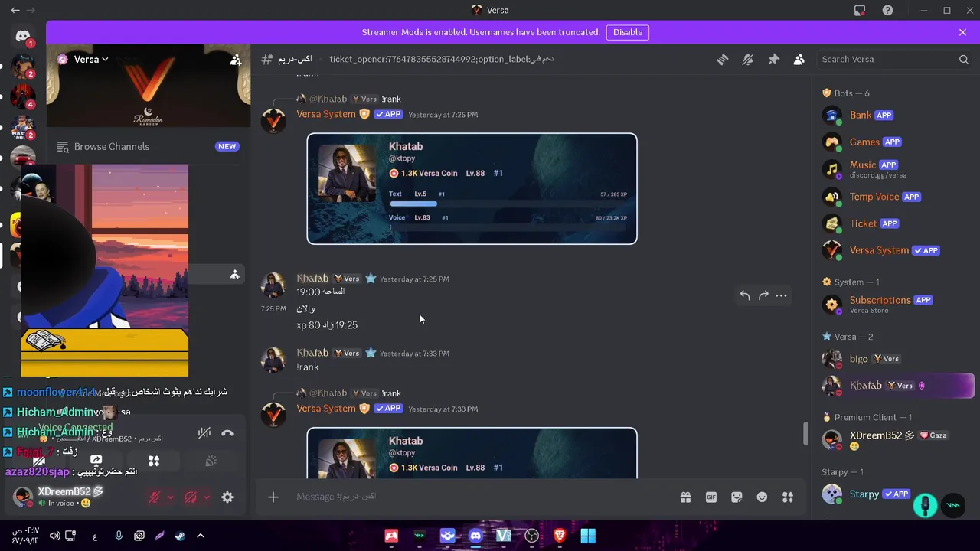Show hidden system tray icons arrow
Viewport: 980px width, 551px height.
click(201, 536)
